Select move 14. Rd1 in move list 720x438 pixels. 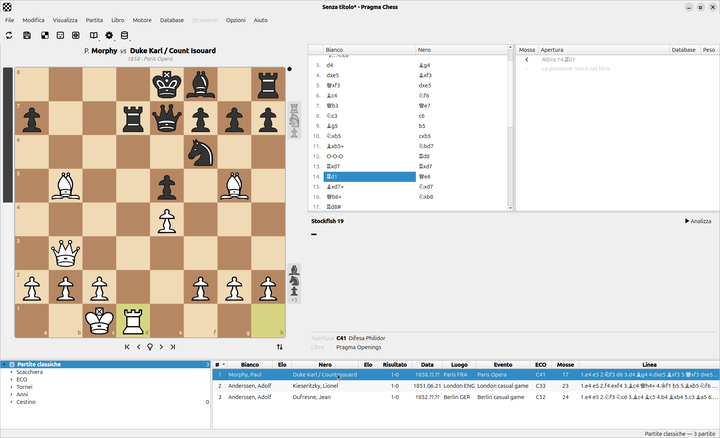coord(370,177)
